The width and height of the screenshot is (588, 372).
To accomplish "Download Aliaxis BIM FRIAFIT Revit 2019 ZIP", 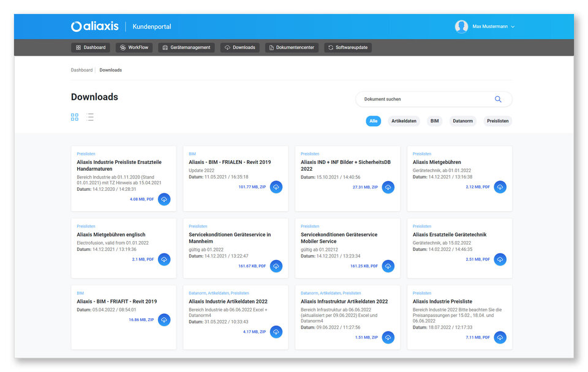I will pos(164,319).
